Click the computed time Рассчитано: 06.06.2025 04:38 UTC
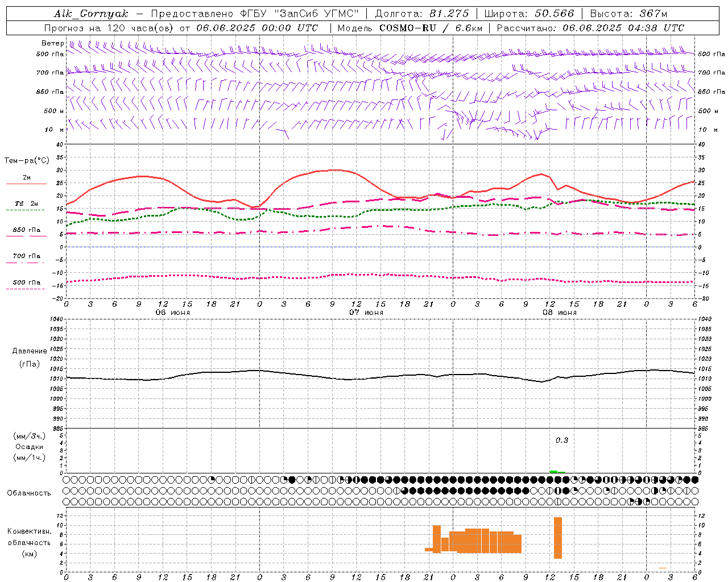728x582 pixels. point(590,28)
